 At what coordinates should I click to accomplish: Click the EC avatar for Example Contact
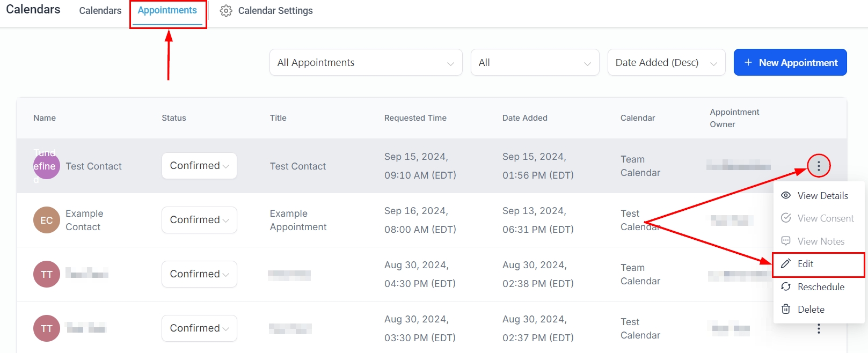(47, 220)
